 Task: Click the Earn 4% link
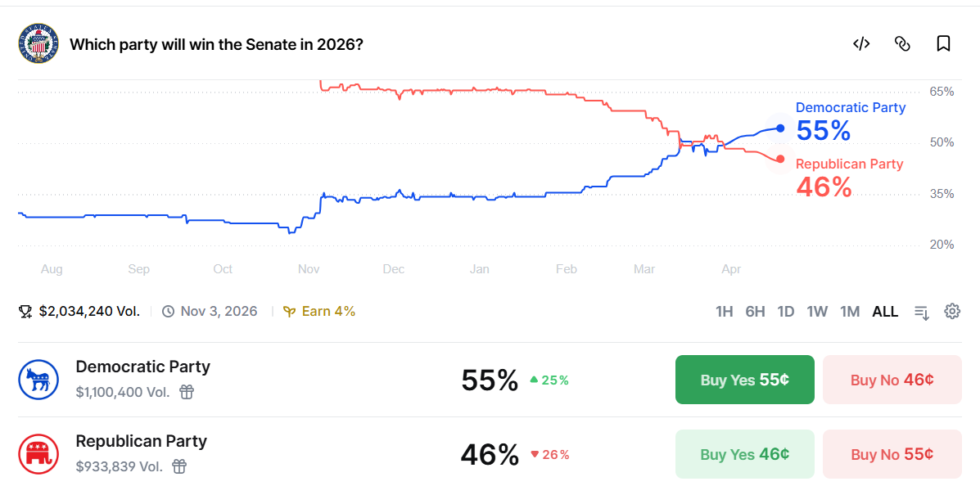318,311
